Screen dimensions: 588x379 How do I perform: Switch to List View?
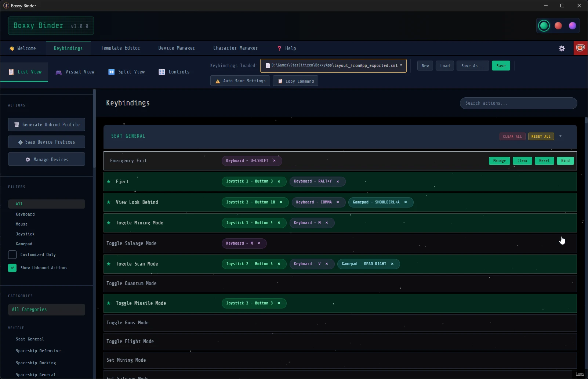pyautogui.click(x=25, y=72)
